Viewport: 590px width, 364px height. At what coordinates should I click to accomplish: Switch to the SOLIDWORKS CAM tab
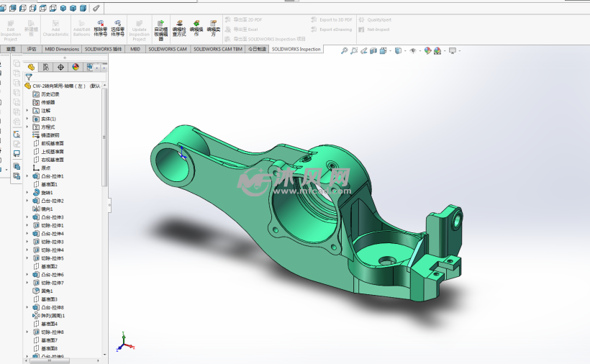coord(168,49)
